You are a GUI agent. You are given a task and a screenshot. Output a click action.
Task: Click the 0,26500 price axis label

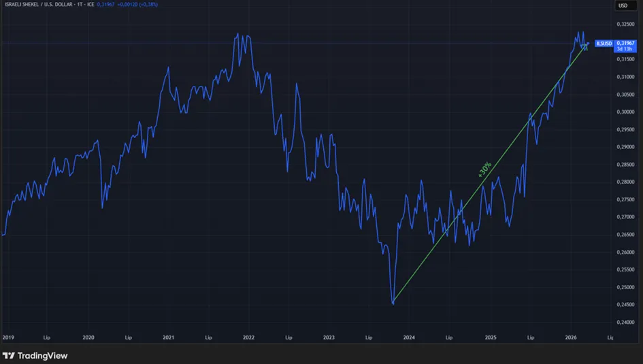tap(625, 235)
